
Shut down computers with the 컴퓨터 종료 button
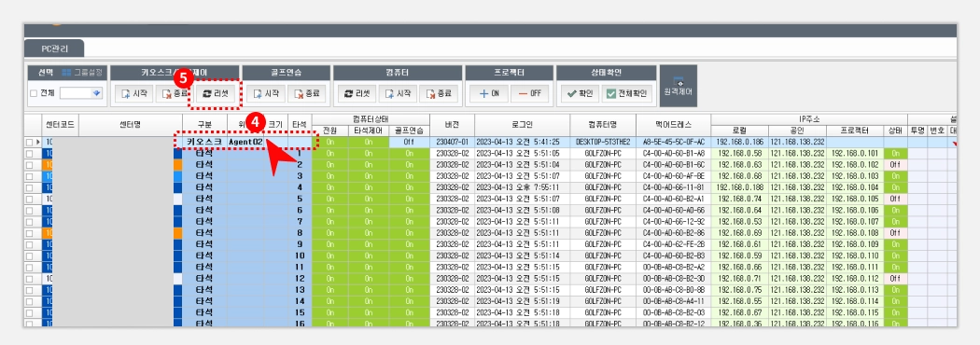coord(438,94)
